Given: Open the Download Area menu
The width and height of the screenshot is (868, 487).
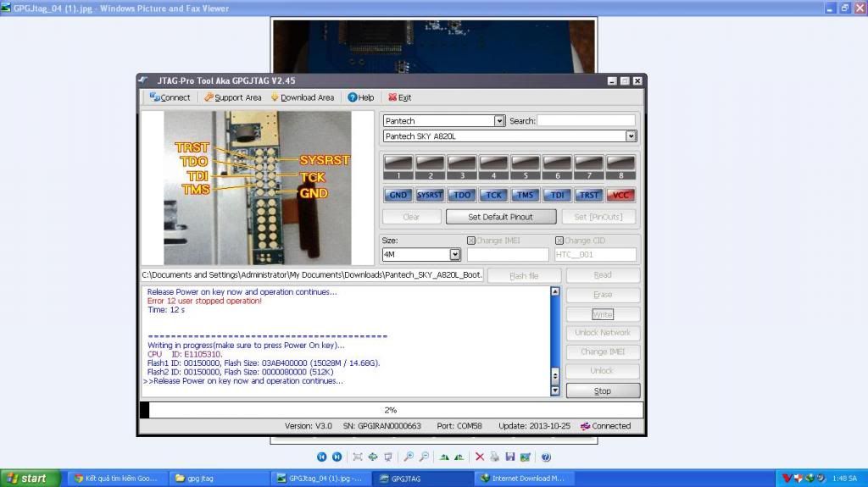Looking at the screenshot, I should [x=303, y=97].
